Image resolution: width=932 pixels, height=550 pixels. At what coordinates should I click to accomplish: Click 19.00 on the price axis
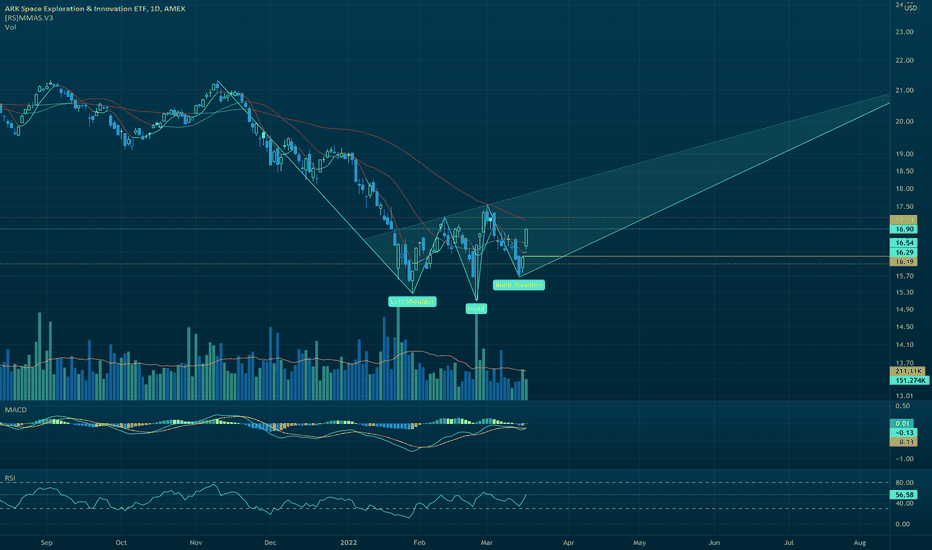[x=904, y=154]
